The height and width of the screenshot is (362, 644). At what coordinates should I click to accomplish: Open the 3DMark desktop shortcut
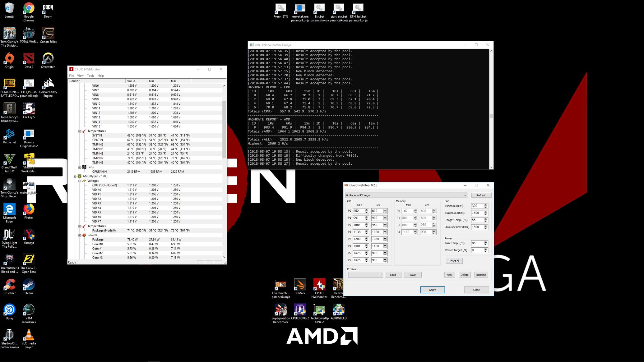coord(300,287)
